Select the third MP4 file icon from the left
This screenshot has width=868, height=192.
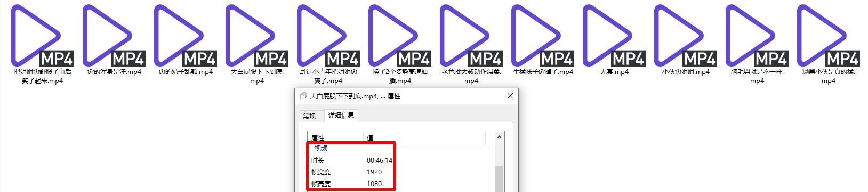(x=185, y=36)
